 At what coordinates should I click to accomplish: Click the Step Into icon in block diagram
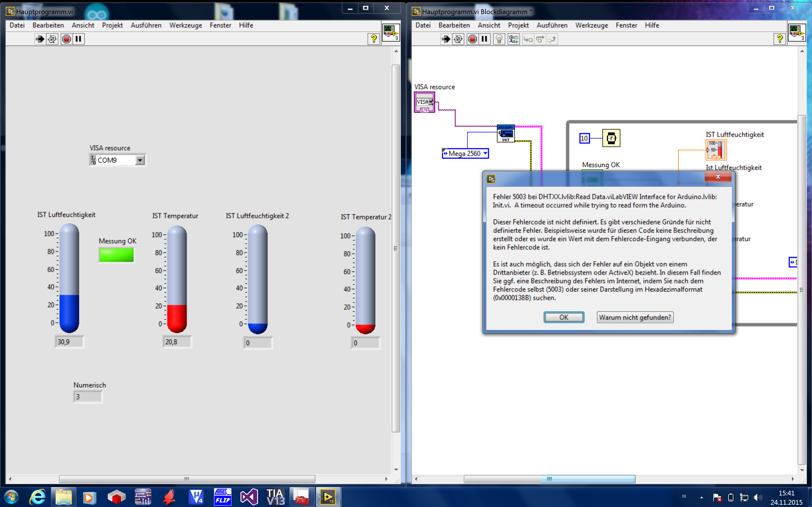[528, 39]
